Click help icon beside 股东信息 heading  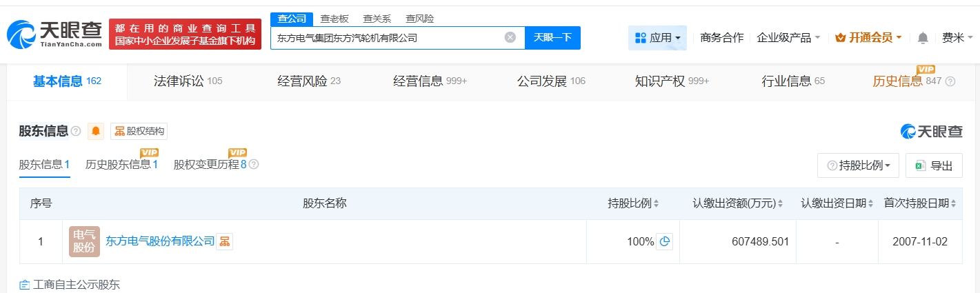(76, 131)
